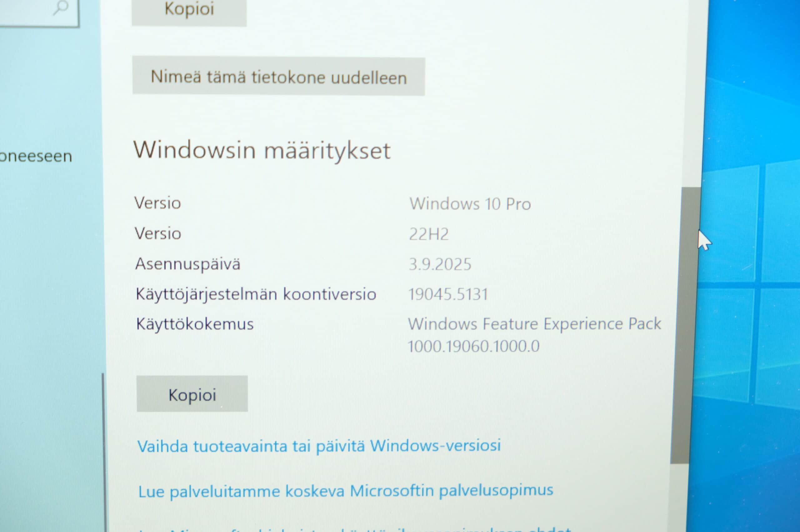Select the build number 19045.5131
The height and width of the screenshot is (532, 800).
pos(448,294)
